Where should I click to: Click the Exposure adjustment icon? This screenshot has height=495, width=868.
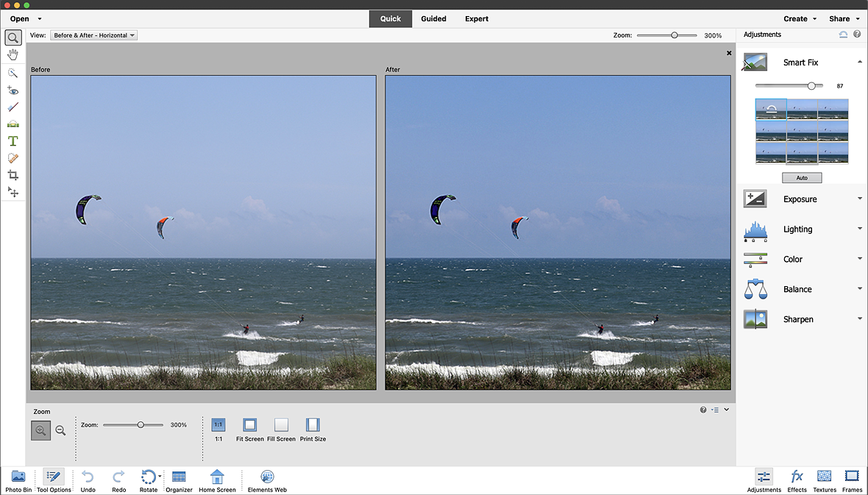click(x=755, y=199)
